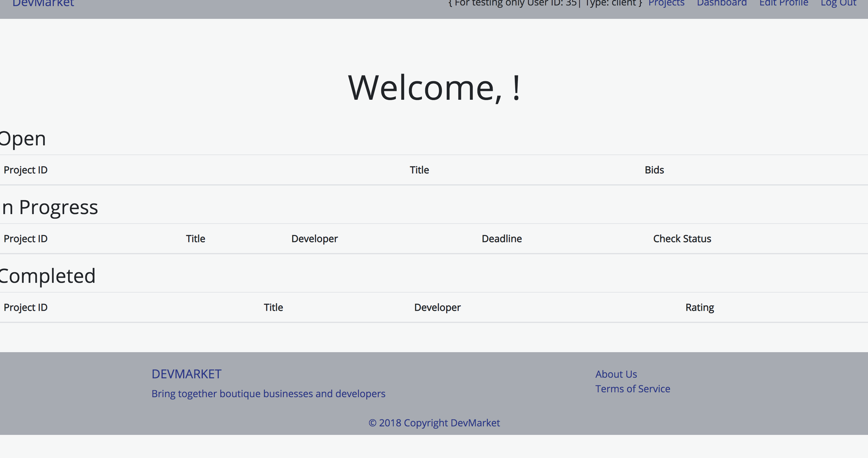Click the footer tagline about boutique businesses
Screen dimensions: 868x458
tap(268, 394)
